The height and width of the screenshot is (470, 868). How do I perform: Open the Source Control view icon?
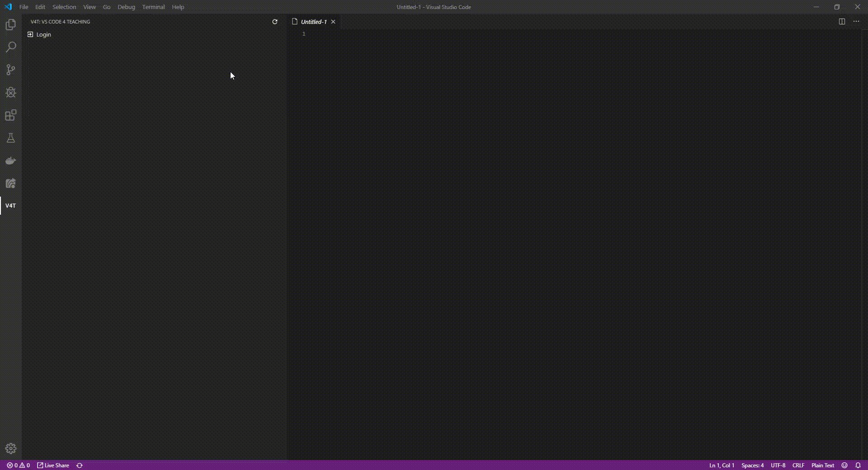(11, 70)
